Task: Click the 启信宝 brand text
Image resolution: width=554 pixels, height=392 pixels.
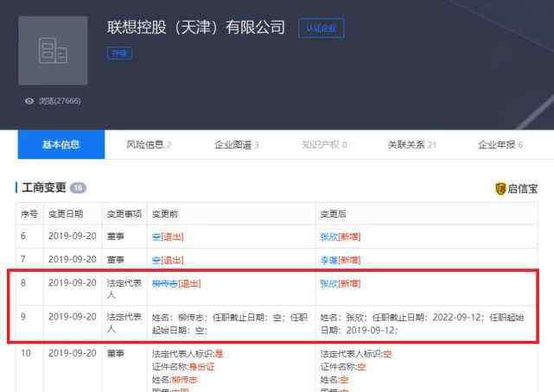Action: tap(523, 188)
